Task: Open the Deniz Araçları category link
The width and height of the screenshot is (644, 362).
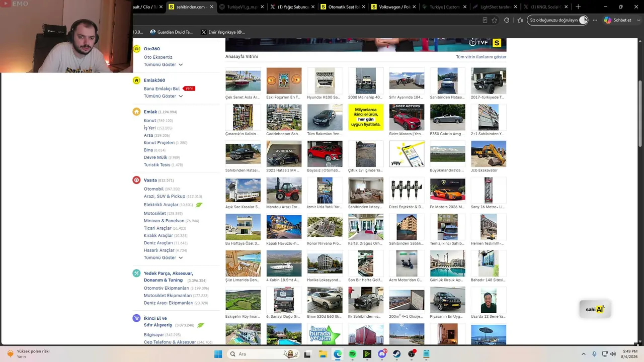Action: tap(158, 243)
